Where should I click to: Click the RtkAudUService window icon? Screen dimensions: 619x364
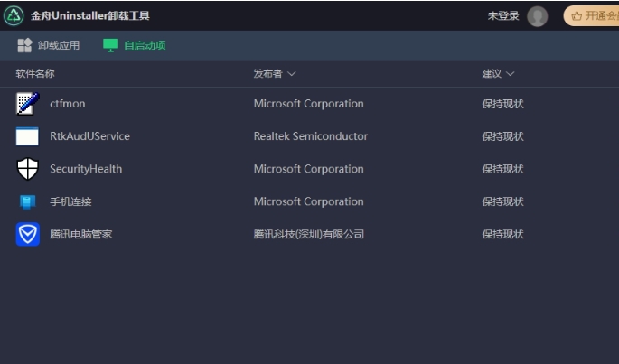pos(27,136)
